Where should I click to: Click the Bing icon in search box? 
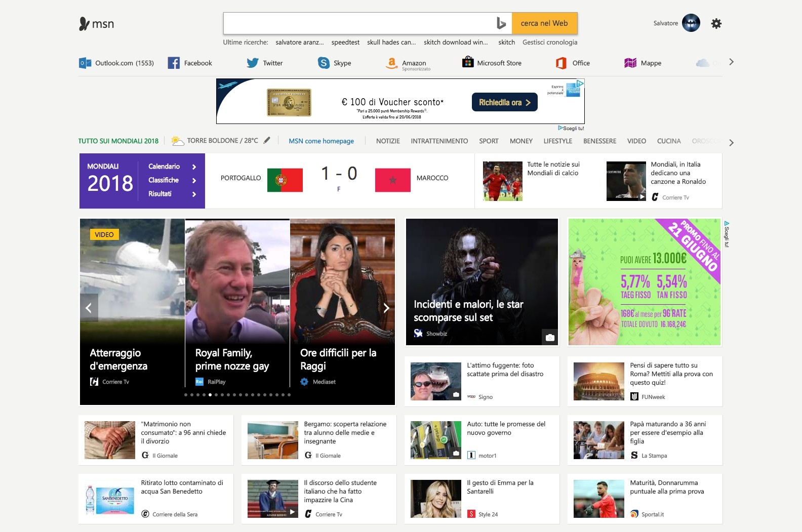tap(501, 23)
